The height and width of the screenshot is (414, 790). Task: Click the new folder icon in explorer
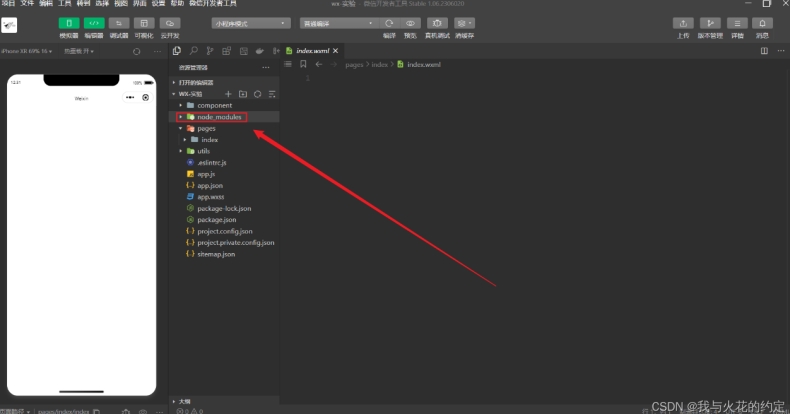click(242, 94)
